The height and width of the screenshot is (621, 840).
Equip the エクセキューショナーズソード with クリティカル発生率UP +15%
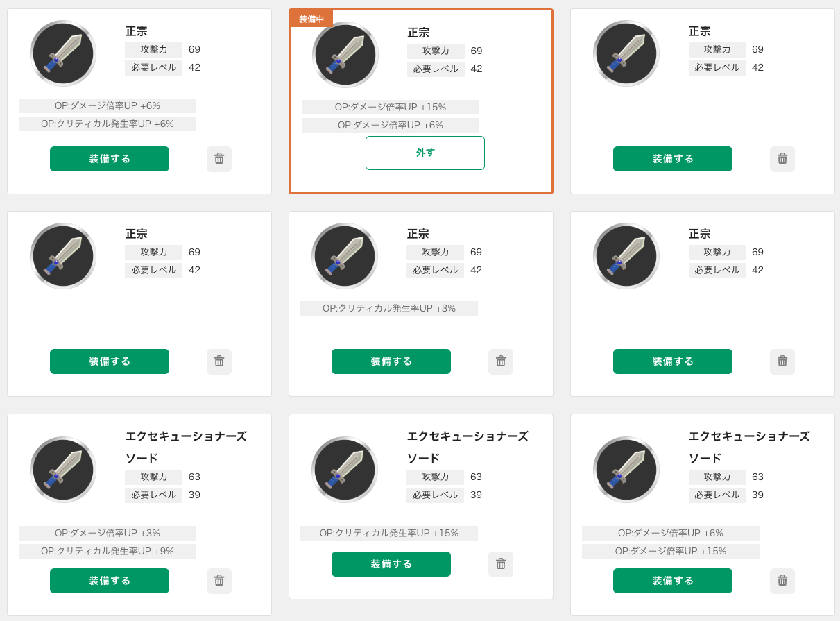391,564
